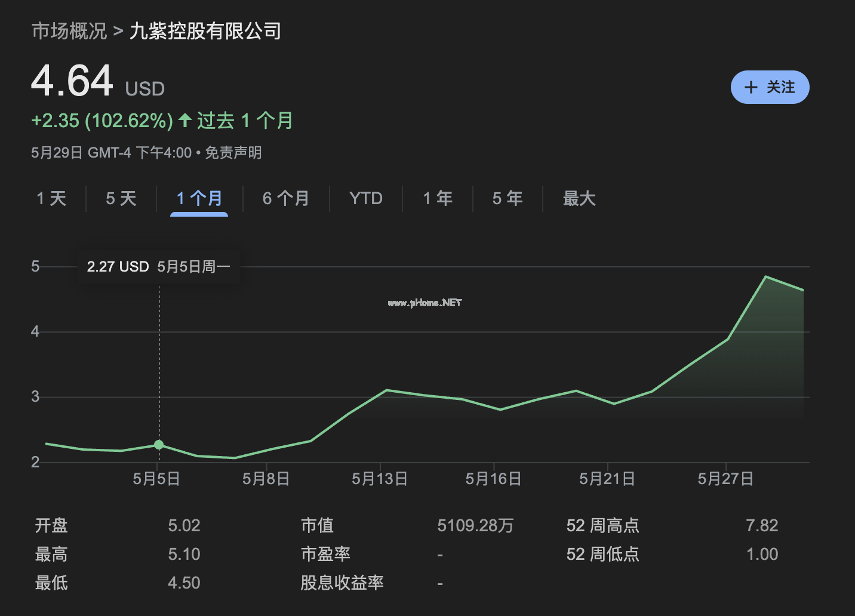Select the 1 天 time range tab
This screenshot has width=855, height=616.
point(51,198)
